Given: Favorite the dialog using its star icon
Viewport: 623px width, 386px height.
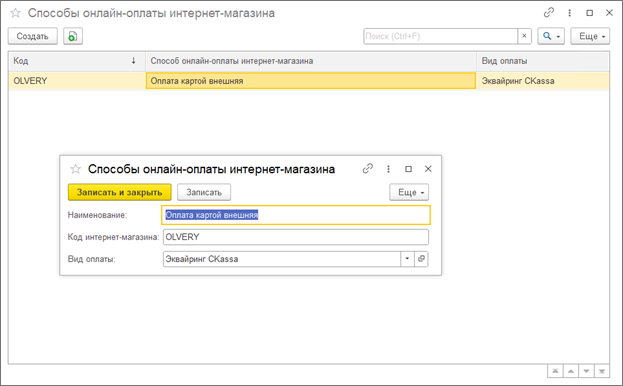Looking at the screenshot, I should coord(75,169).
